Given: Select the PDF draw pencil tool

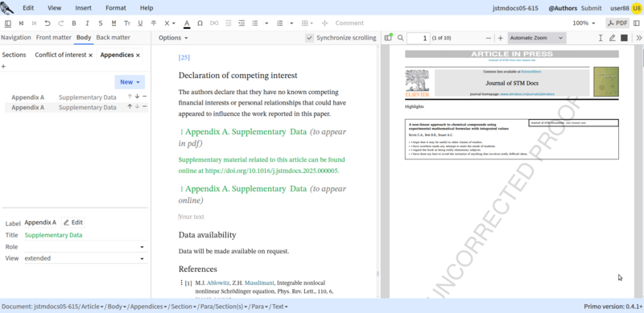Looking at the screenshot, I should (x=613, y=38).
